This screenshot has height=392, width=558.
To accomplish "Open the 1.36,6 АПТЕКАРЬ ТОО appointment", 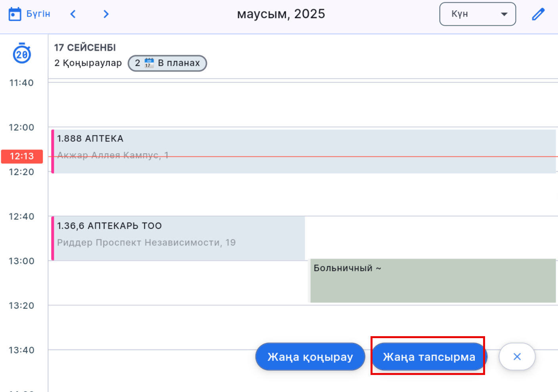I will (178, 238).
